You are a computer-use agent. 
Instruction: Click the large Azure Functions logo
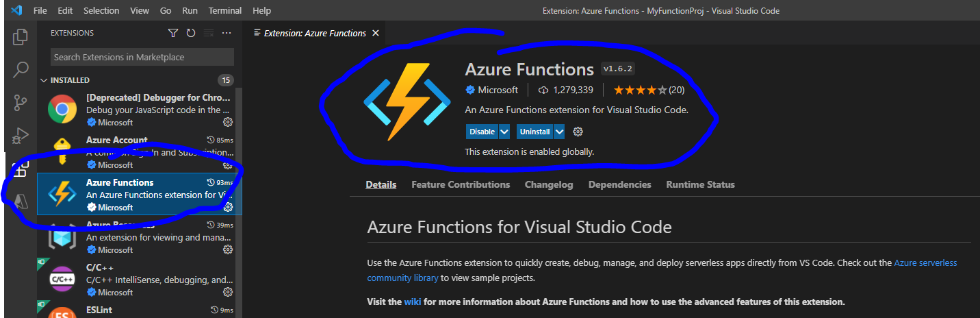click(406, 101)
